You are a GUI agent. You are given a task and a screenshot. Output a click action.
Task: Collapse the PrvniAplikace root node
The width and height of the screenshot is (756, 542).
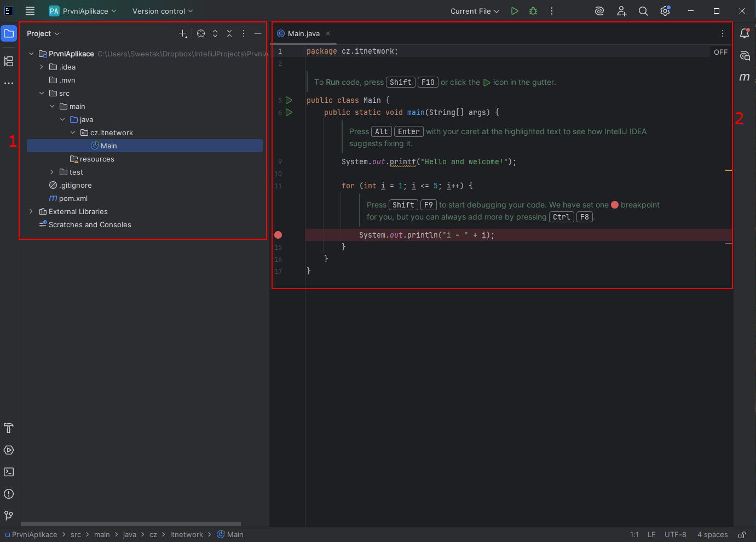click(31, 54)
